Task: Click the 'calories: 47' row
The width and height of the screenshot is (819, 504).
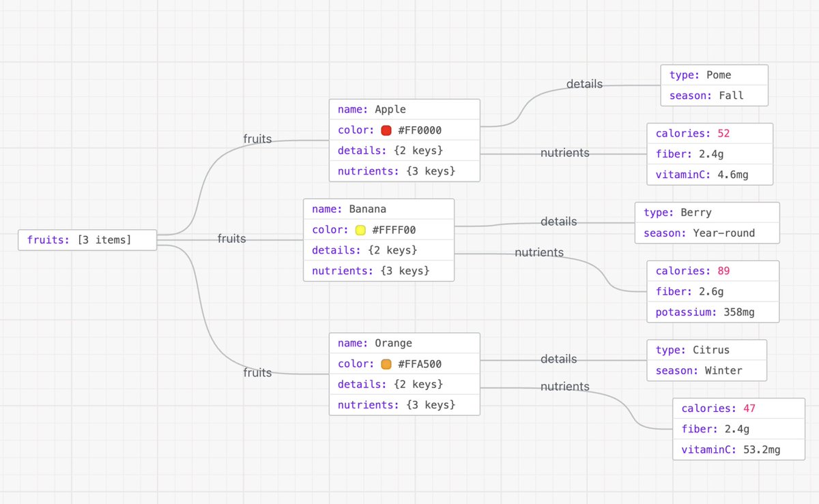Action: coord(738,409)
